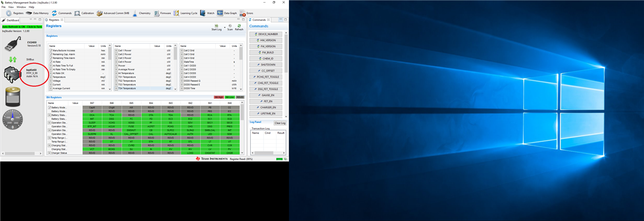Image resolution: width=644 pixels, height=221 pixels.
Task: Switch to the DashBoard tab
Action: (10, 20)
